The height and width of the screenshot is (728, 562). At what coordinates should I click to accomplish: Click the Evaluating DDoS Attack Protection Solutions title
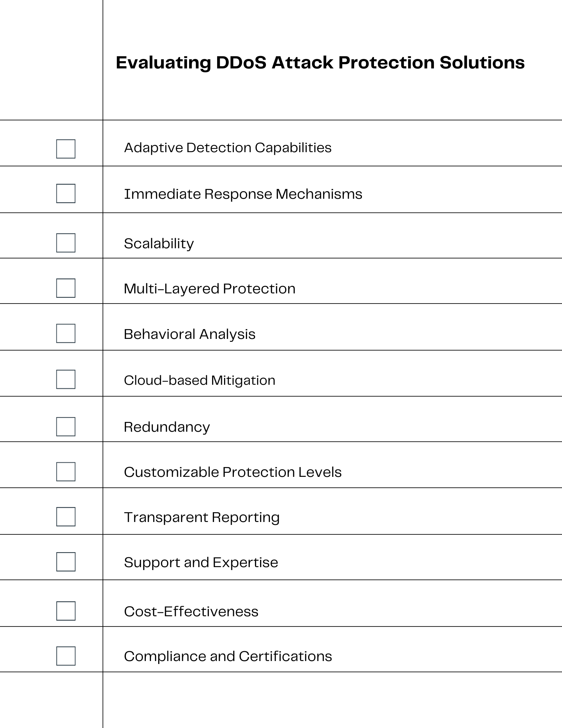click(x=320, y=63)
